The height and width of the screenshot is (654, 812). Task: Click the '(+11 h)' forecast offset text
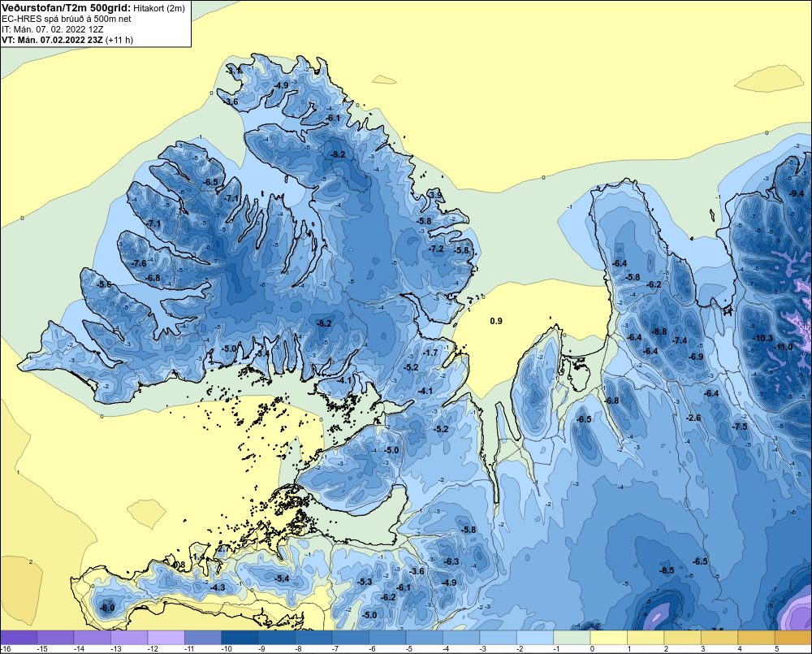(119, 40)
